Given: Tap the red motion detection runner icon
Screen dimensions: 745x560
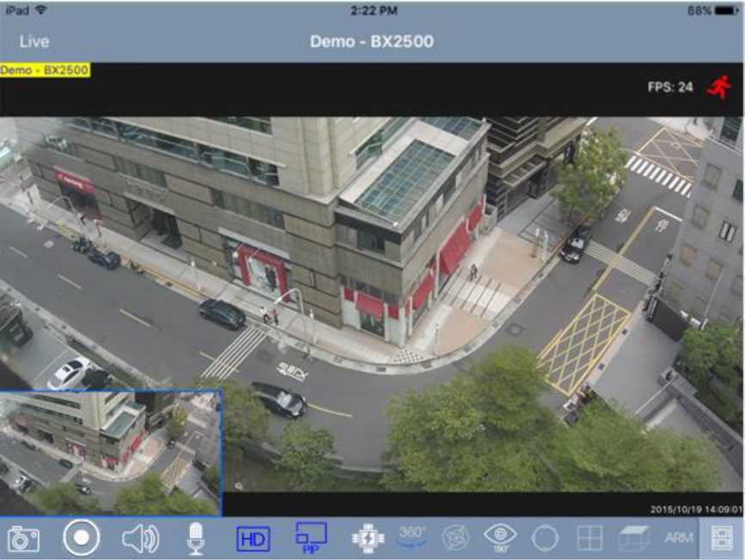Looking at the screenshot, I should 718,87.
